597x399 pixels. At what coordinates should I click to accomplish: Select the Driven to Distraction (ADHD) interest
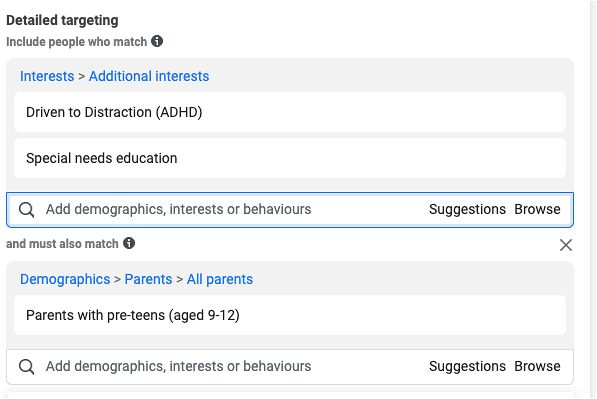point(290,112)
